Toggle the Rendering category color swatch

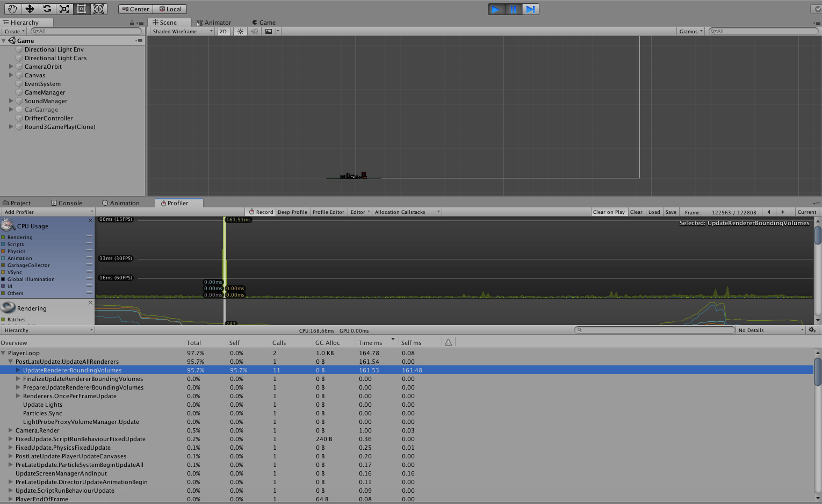coord(3,237)
